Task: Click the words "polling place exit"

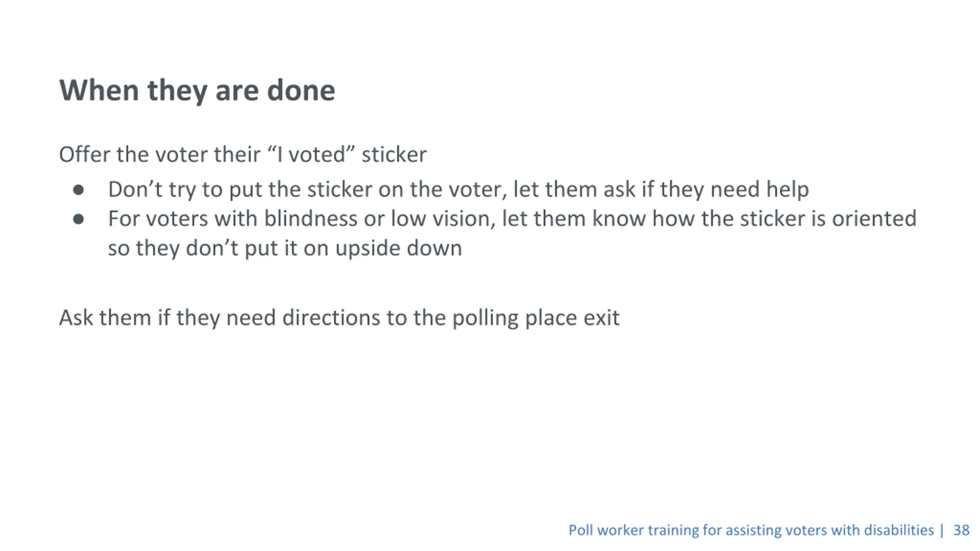Action: pos(536,318)
